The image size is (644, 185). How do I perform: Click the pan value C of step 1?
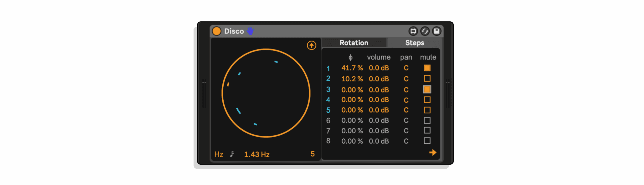point(406,68)
